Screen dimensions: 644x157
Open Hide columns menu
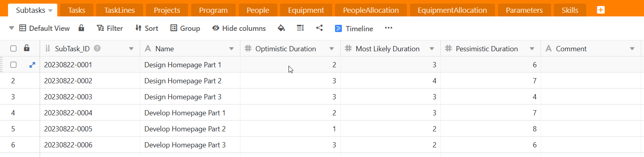tap(239, 28)
